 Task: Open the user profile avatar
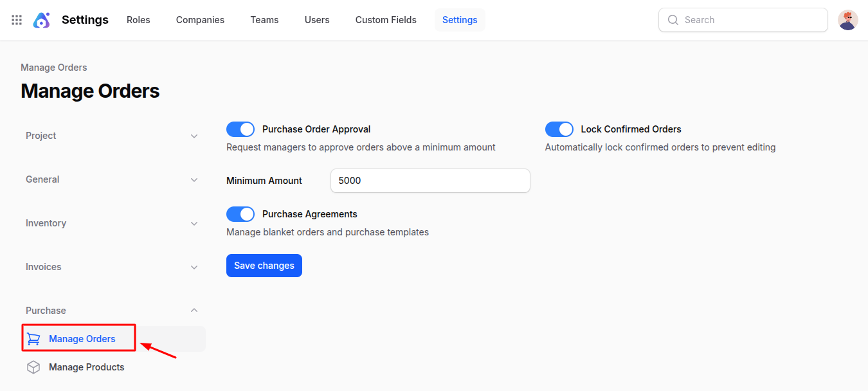tap(847, 19)
